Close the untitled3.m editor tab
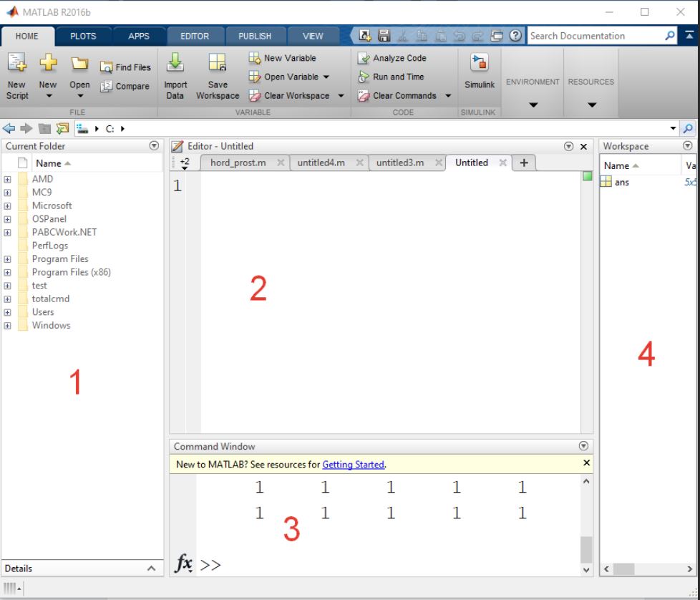This screenshot has width=700, height=600. click(438, 163)
